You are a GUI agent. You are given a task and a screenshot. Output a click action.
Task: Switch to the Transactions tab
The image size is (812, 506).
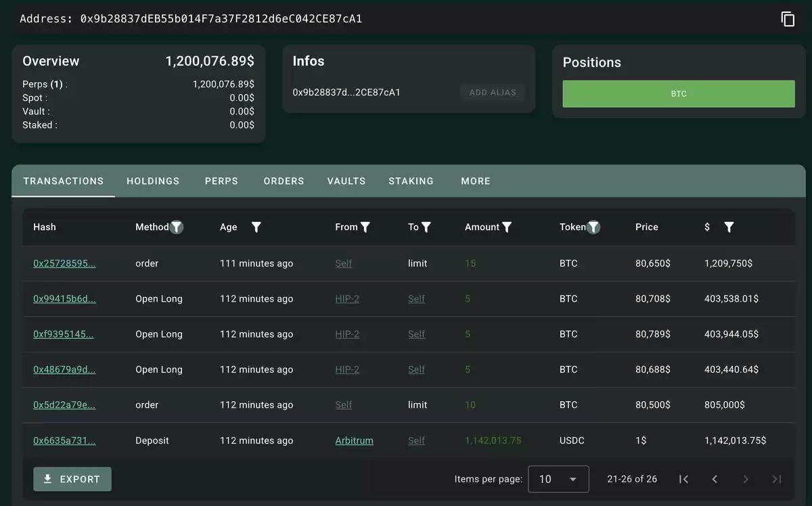64,181
